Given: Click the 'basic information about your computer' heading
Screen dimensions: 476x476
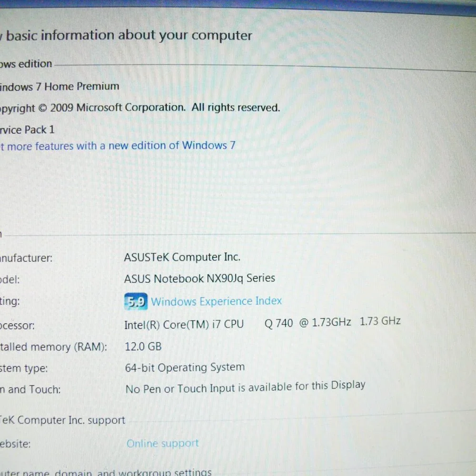Looking at the screenshot, I should (129, 36).
